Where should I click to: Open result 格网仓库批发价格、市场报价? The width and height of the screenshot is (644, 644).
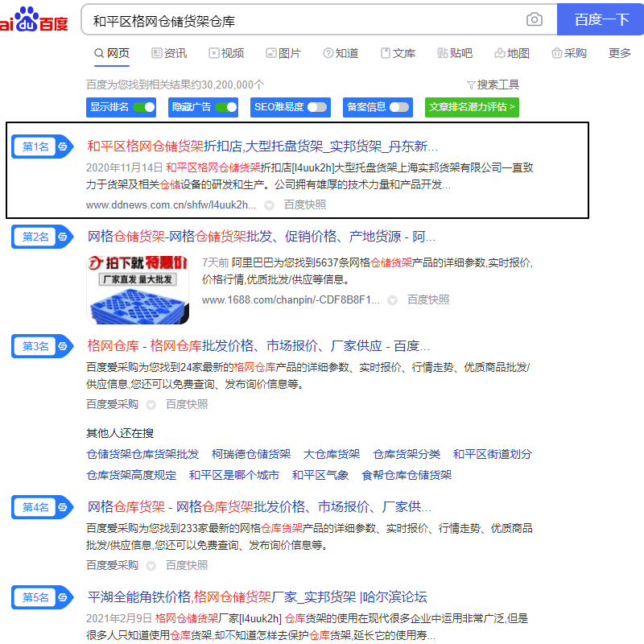click(258, 346)
